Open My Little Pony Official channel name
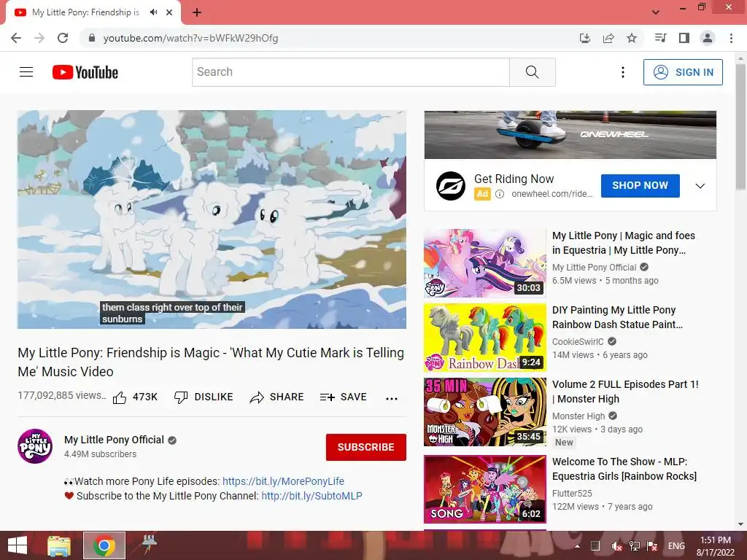This screenshot has height=560, width=747. pyautogui.click(x=115, y=440)
